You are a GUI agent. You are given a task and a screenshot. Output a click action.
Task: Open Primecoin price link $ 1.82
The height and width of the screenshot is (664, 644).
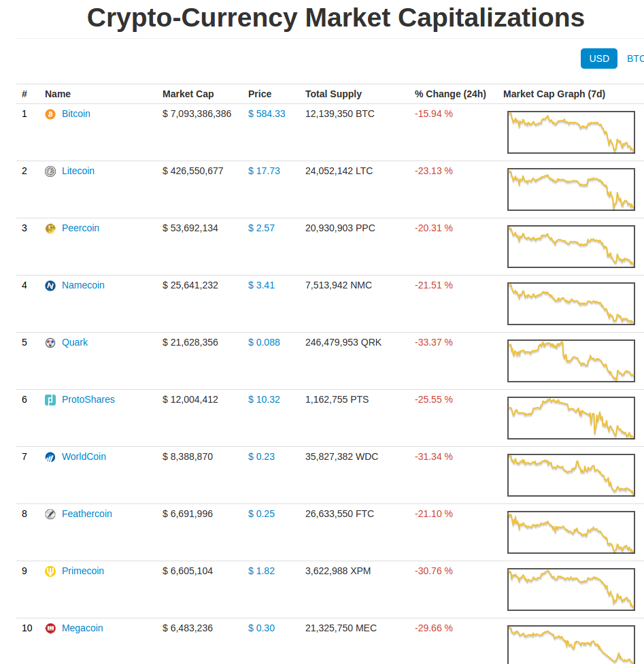click(261, 571)
